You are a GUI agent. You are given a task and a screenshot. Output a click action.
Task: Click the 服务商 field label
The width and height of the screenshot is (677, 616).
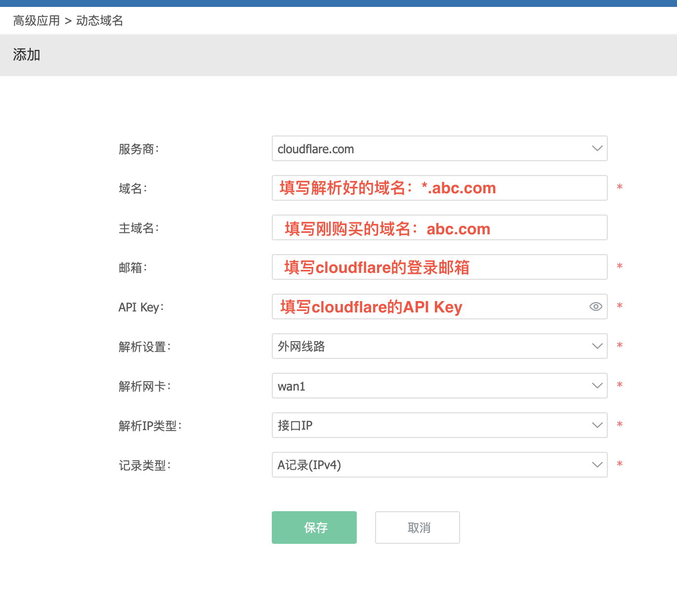click(x=139, y=149)
